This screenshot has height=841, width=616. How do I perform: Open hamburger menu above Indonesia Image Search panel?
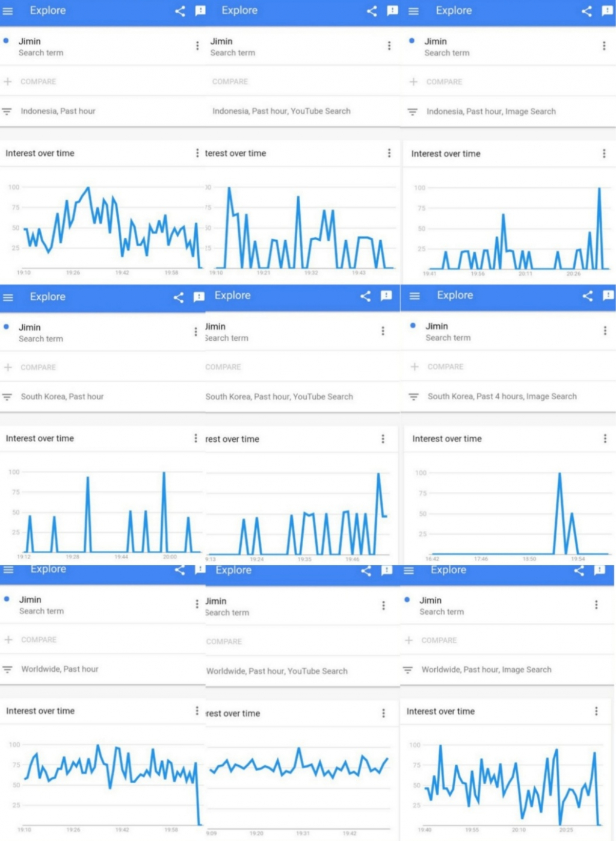(413, 11)
